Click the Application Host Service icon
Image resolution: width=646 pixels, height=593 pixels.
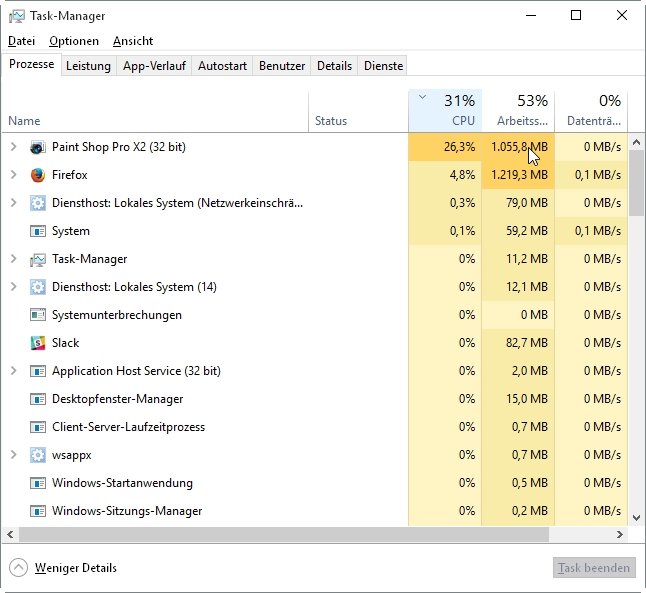pos(37,371)
